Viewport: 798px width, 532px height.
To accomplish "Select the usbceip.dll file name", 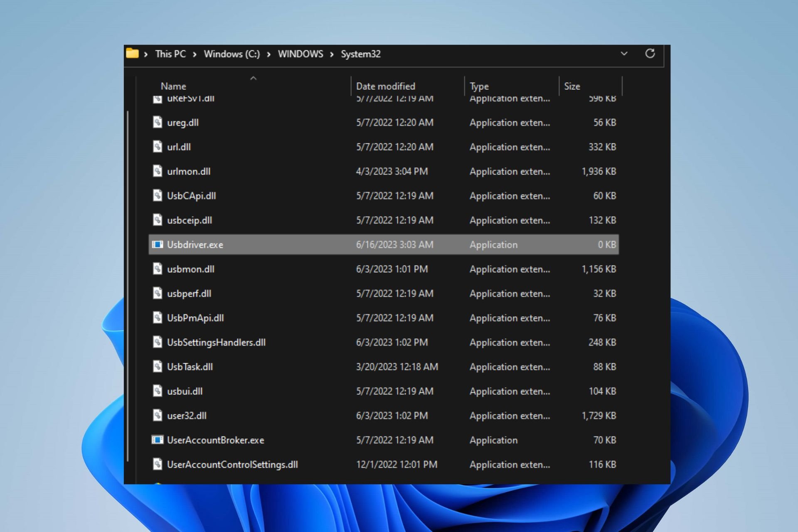I will coord(189,220).
